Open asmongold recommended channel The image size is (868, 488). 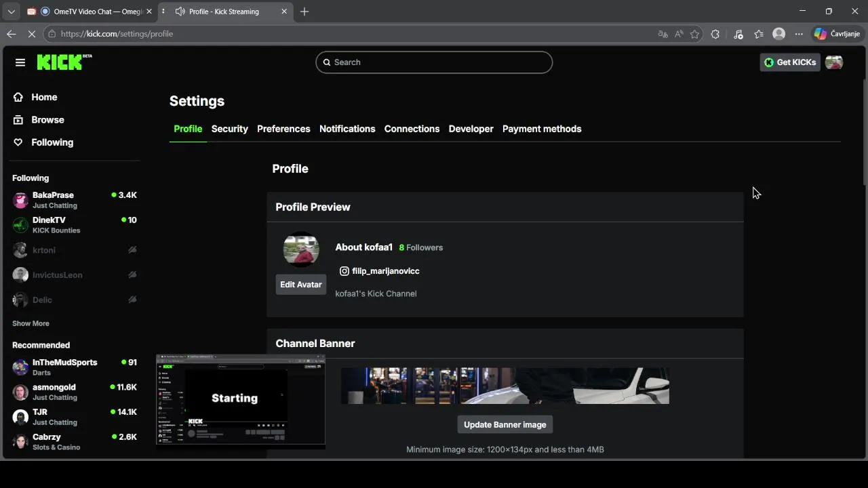[x=75, y=392]
